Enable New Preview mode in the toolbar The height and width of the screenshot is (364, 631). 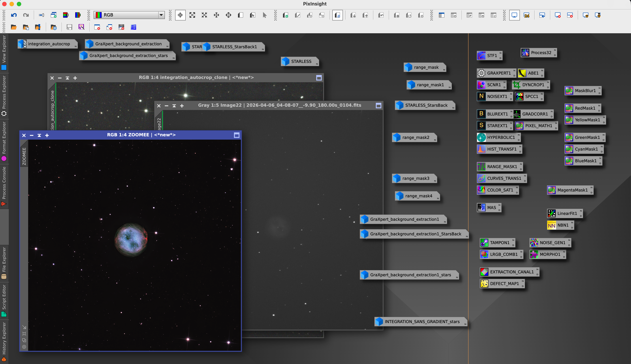[x=241, y=15]
